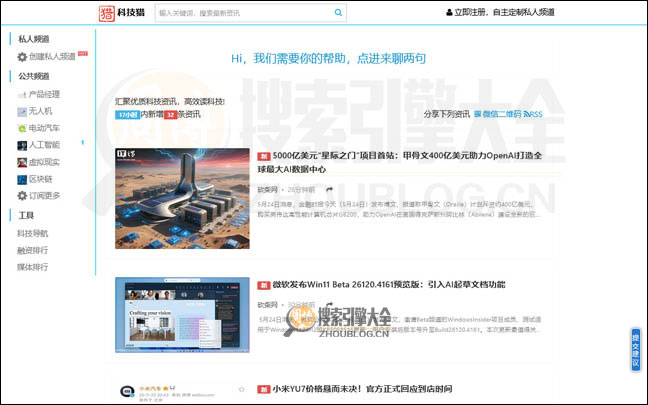Open the 无人机 channel label
This screenshot has height=405, width=648.
pos(40,111)
